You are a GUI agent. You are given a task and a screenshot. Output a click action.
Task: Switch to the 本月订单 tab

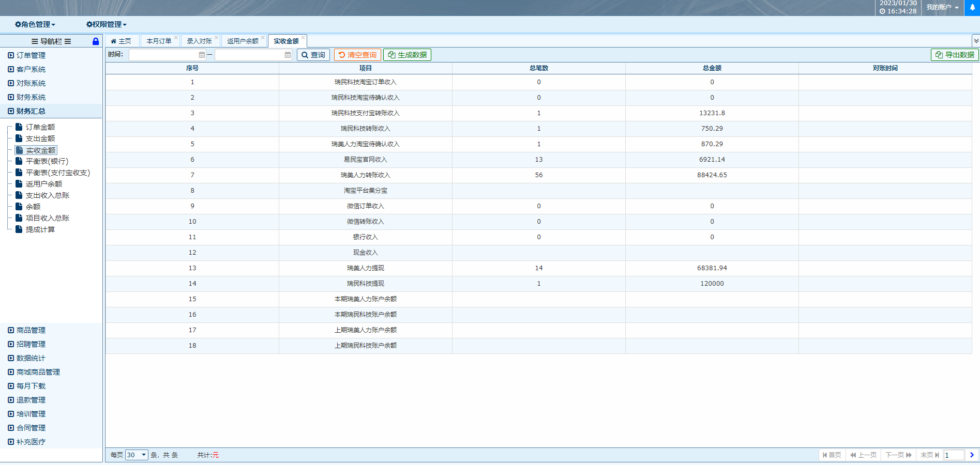click(x=159, y=41)
